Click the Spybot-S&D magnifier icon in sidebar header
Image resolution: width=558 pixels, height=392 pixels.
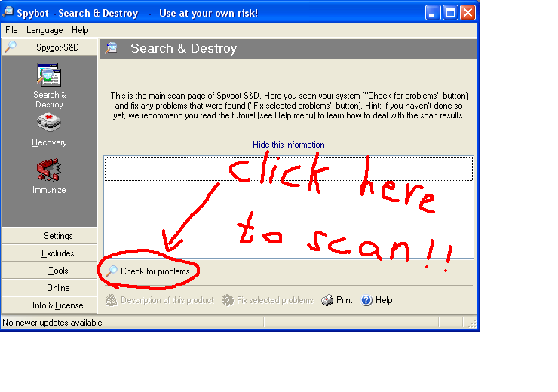[x=11, y=47]
